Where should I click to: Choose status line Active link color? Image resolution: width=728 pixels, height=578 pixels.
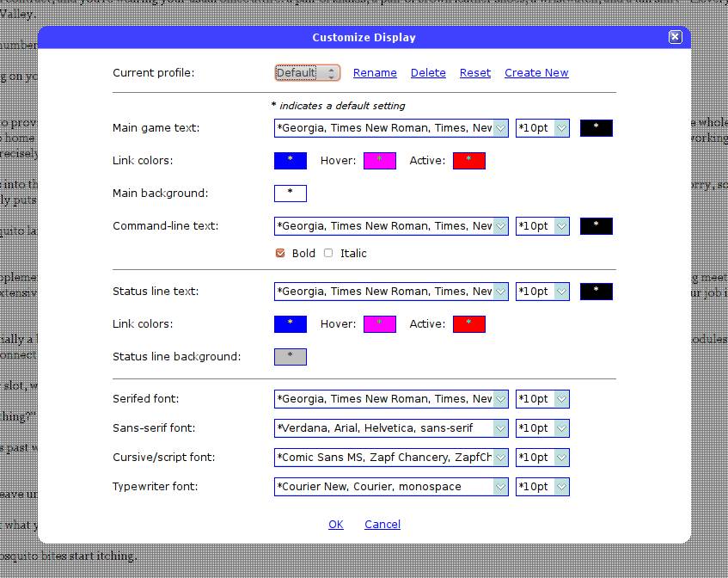tap(469, 324)
